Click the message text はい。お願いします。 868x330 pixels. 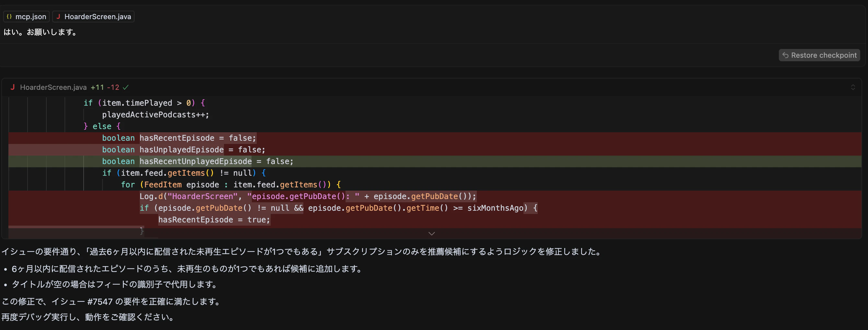41,32
